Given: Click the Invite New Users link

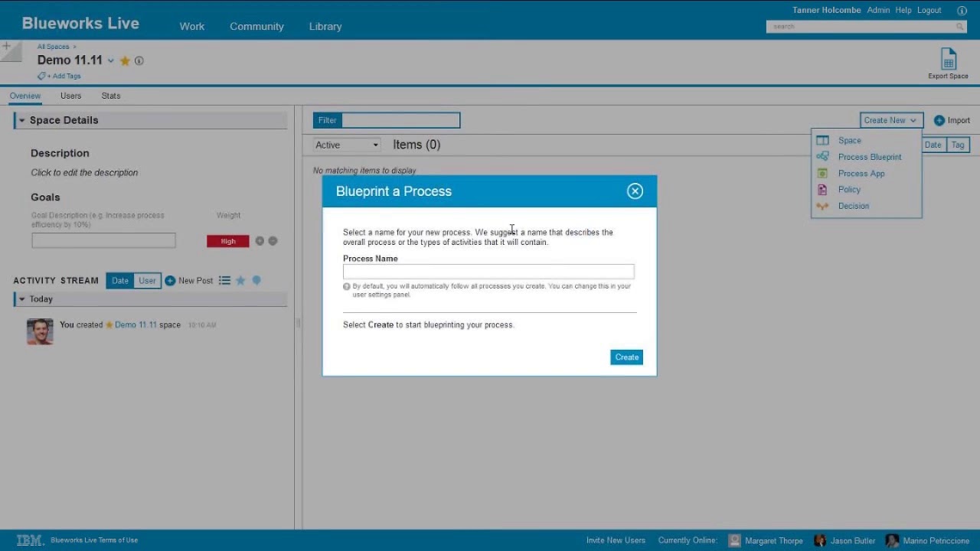Looking at the screenshot, I should click(x=616, y=540).
